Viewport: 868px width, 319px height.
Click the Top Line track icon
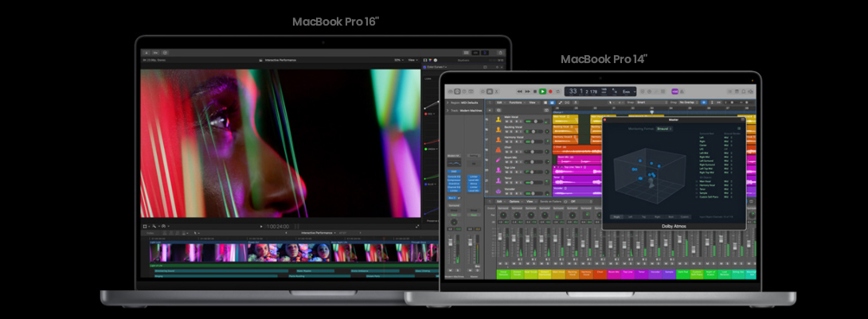click(x=499, y=170)
